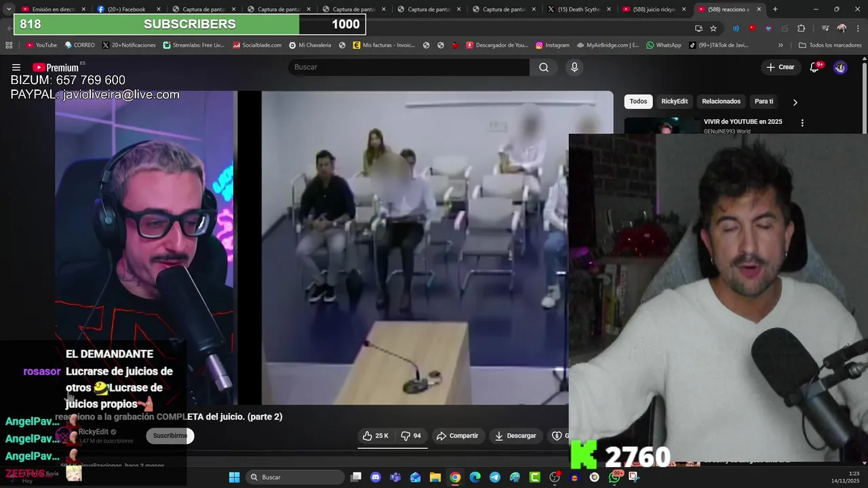Viewport: 868px width, 488px height.
Task: Open the YouTube bookmark
Action: pyautogui.click(x=41, y=45)
